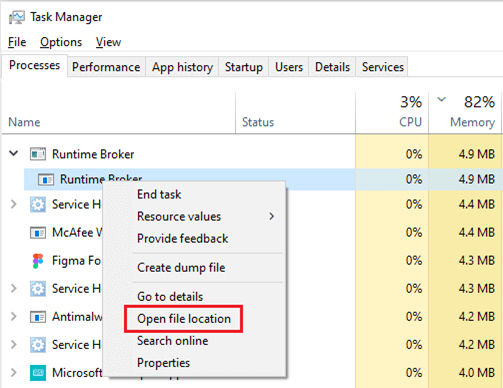503x388 pixels.
Task: Click the parent Runtime Broker group icon
Action: tap(38, 154)
